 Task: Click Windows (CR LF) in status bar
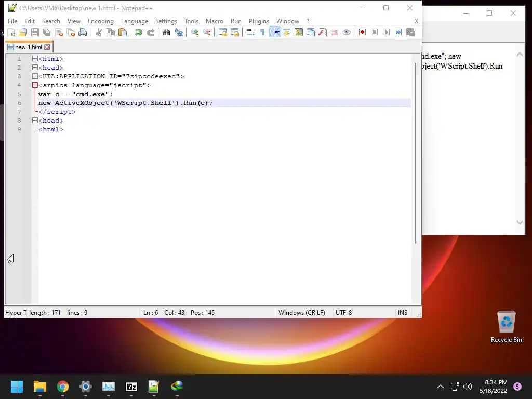tap(302, 312)
